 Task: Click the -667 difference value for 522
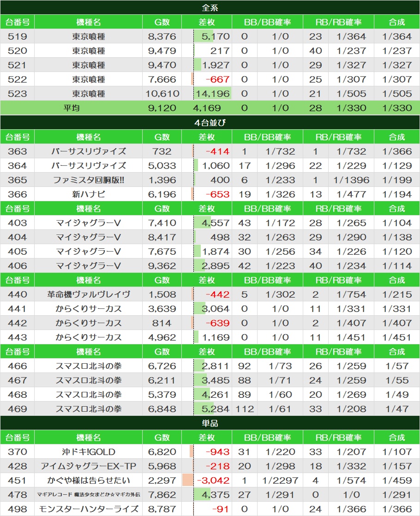[217, 79]
